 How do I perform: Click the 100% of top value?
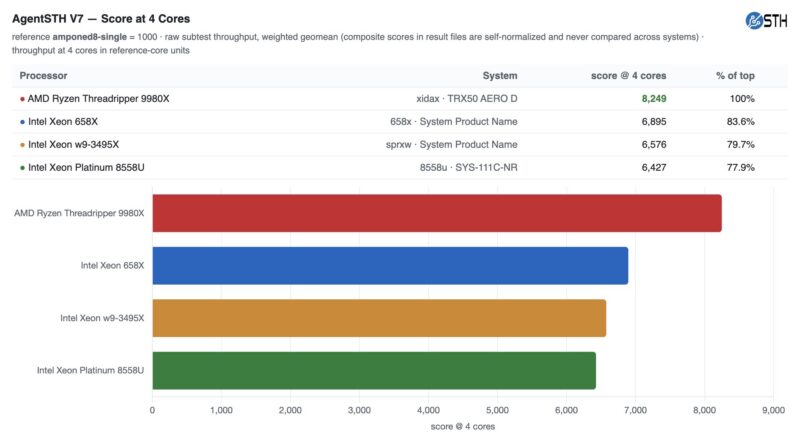click(x=742, y=99)
